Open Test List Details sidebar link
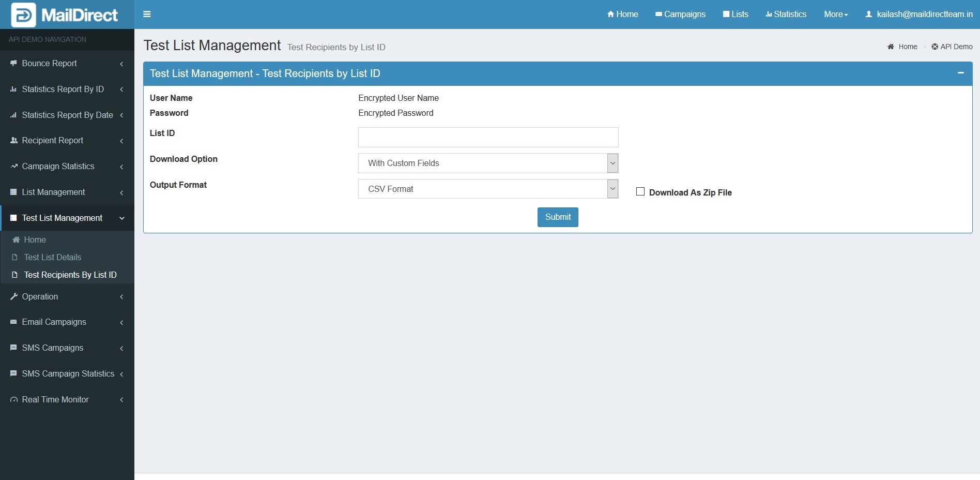 53,257
